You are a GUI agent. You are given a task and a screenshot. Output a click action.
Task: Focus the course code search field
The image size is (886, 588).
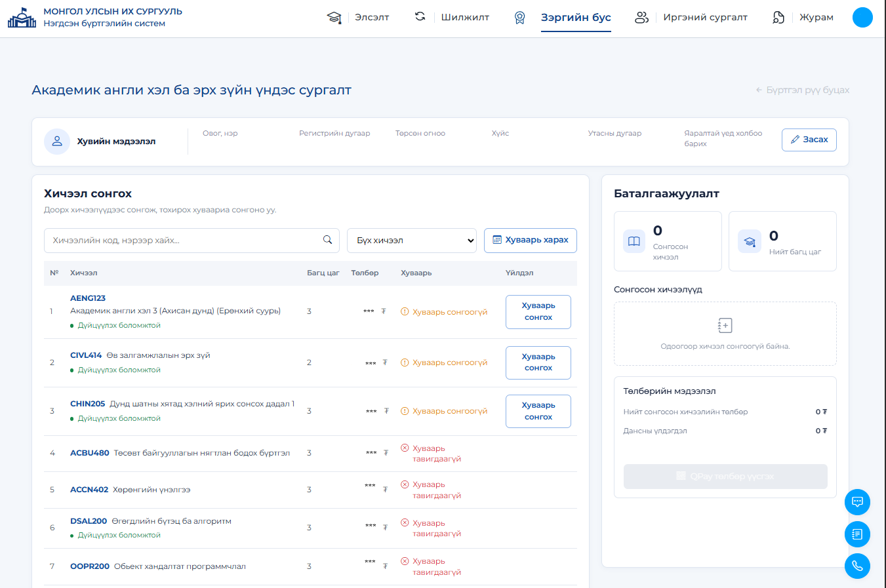191,241
